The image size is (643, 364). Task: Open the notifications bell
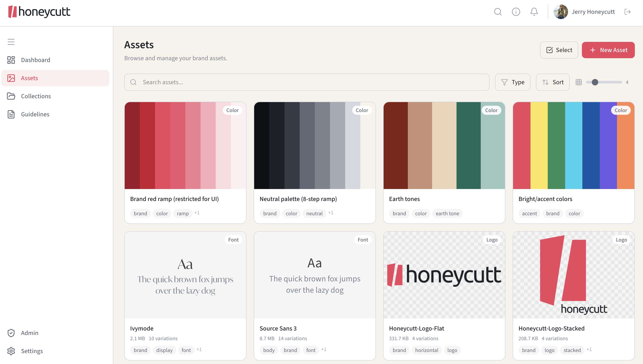coord(534,12)
